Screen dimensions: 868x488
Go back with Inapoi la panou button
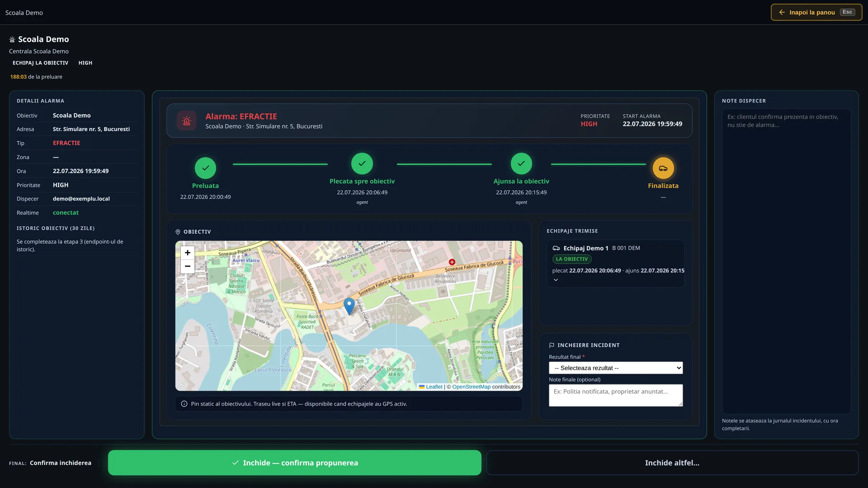[816, 12]
